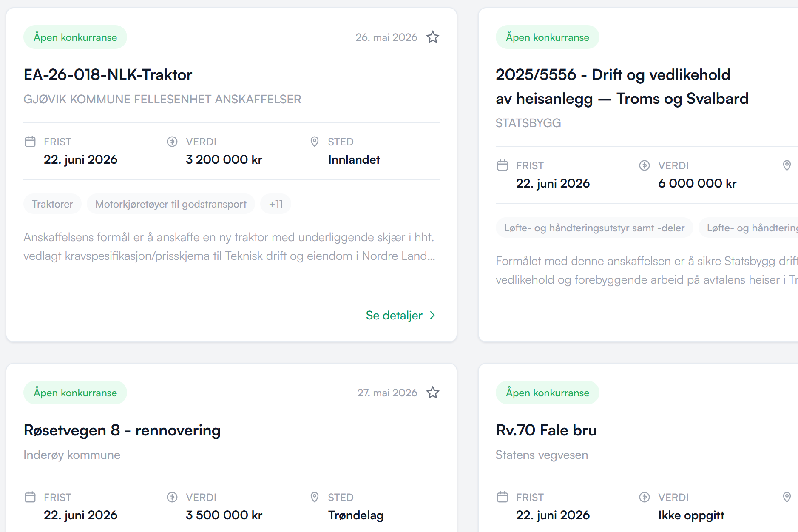Click the chevron arrow beside Se detaljer
The height and width of the screenshot is (532, 798).
click(x=432, y=315)
